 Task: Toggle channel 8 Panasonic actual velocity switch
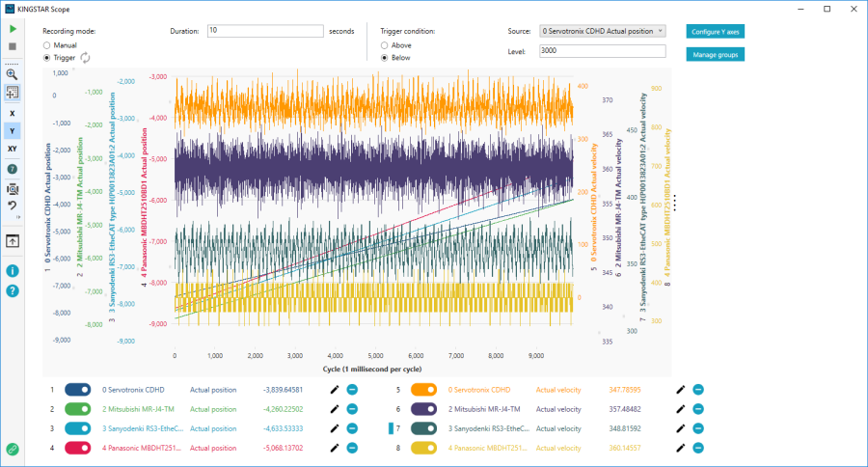[424, 448]
